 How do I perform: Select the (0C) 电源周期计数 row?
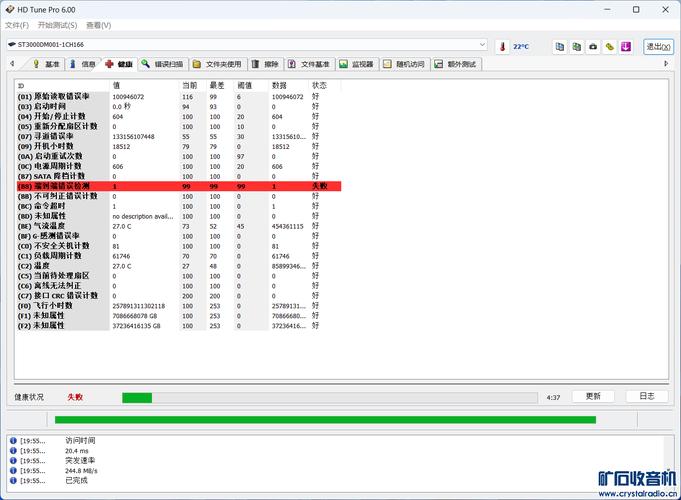tap(179, 166)
